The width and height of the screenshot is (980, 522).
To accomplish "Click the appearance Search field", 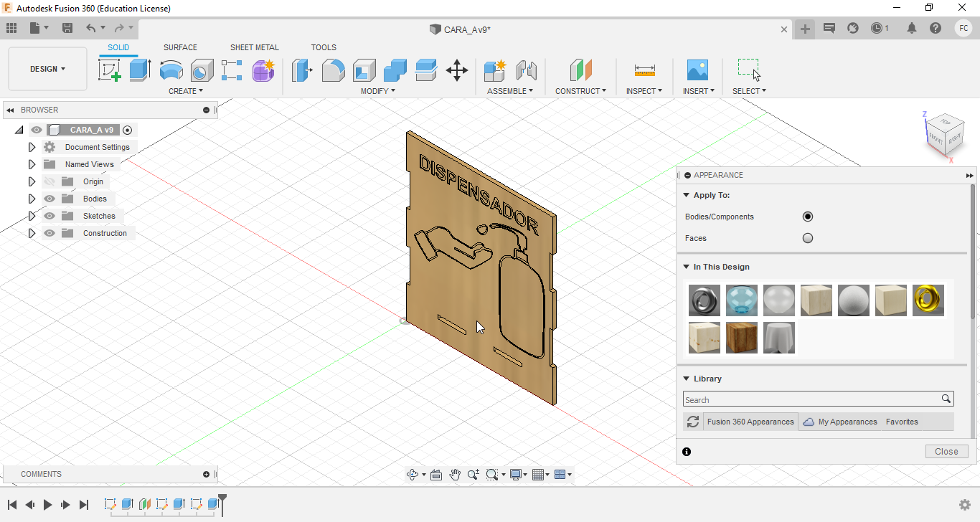I will coord(818,399).
